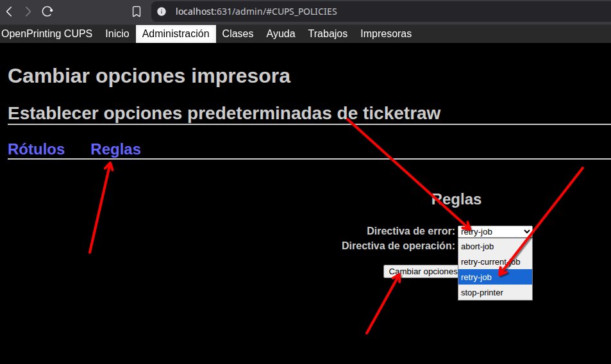Pick retry-current-job in the dropdown list
Screen dimensions: 611x364
[490, 261]
